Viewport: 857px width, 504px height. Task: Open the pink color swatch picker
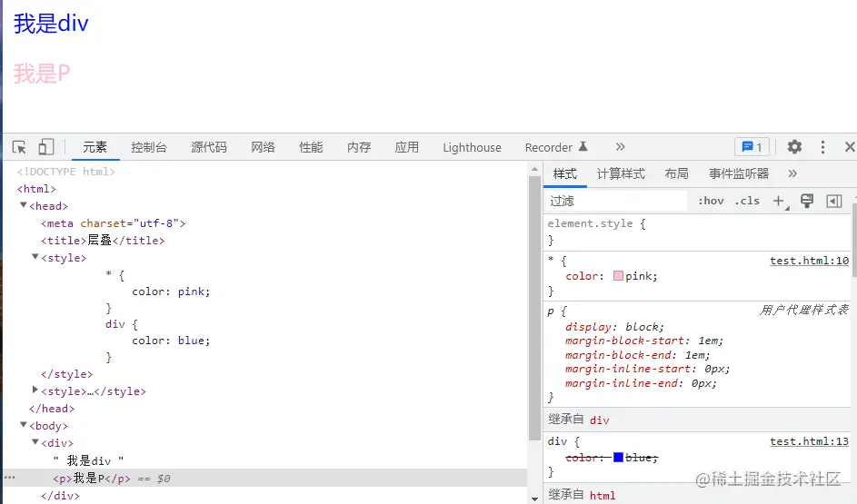pyautogui.click(x=618, y=276)
